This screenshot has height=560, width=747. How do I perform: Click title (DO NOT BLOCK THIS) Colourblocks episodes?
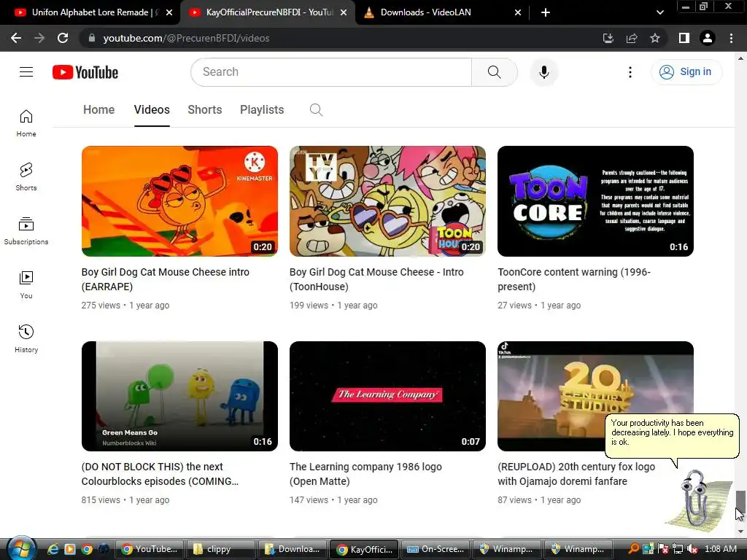pyautogui.click(x=160, y=474)
